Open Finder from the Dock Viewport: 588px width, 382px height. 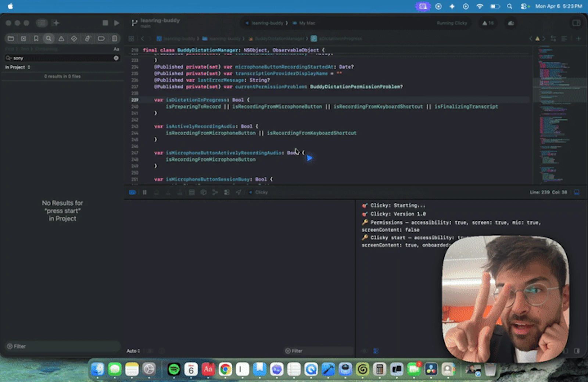[x=97, y=369]
